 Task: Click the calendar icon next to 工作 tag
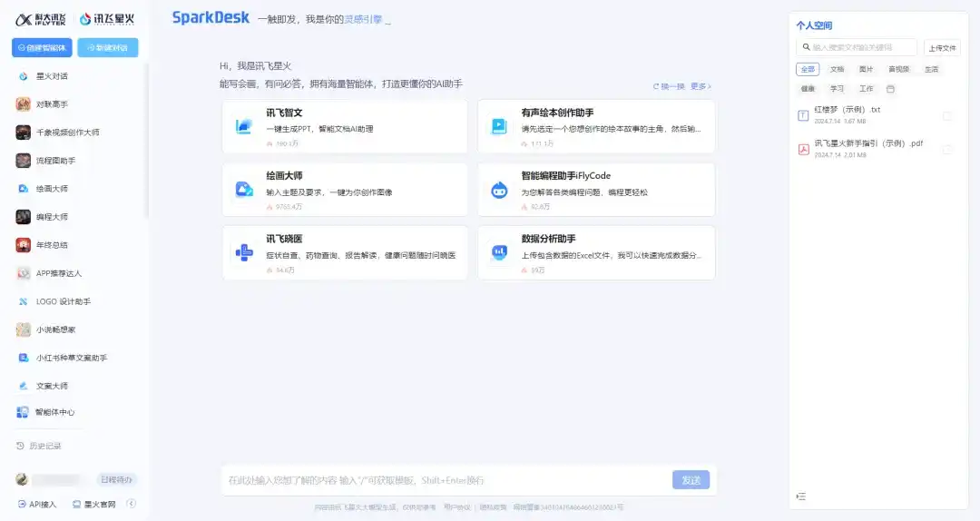pos(890,89)
